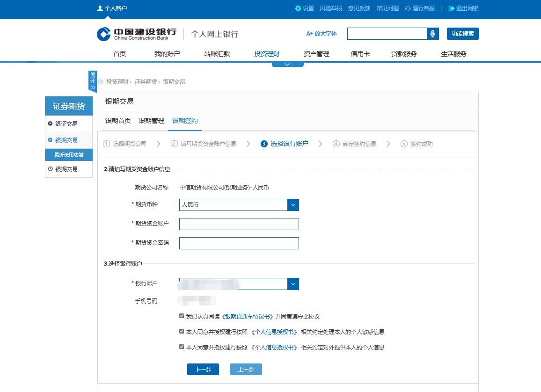This screenshot has height=392, width=541.
Task: Click the 期货资金账户 input field
Action: (239, 224)
